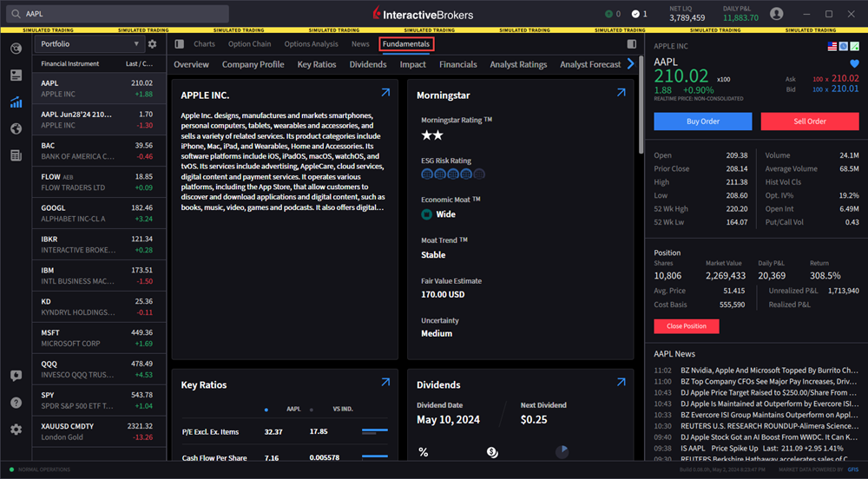
Task: Switch to the Charts tab
Action: tap(204, 43)
